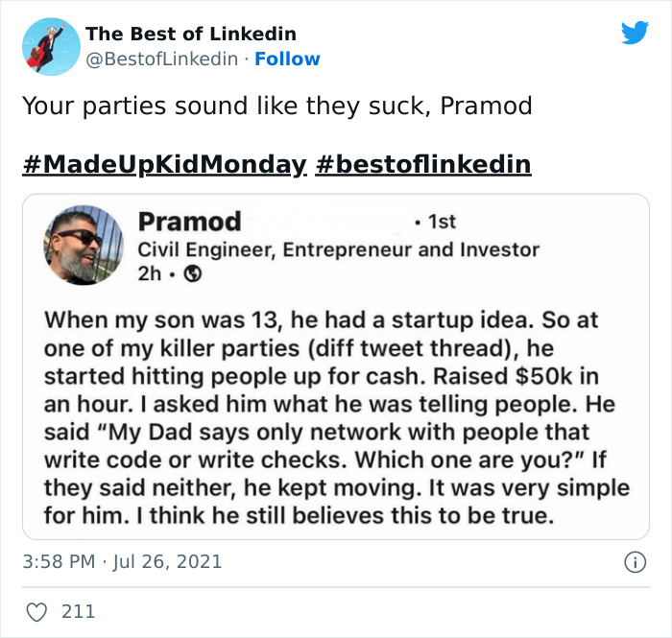Click the Pramod name in the post
Screen dimensions: 672x638
point(190,222)
